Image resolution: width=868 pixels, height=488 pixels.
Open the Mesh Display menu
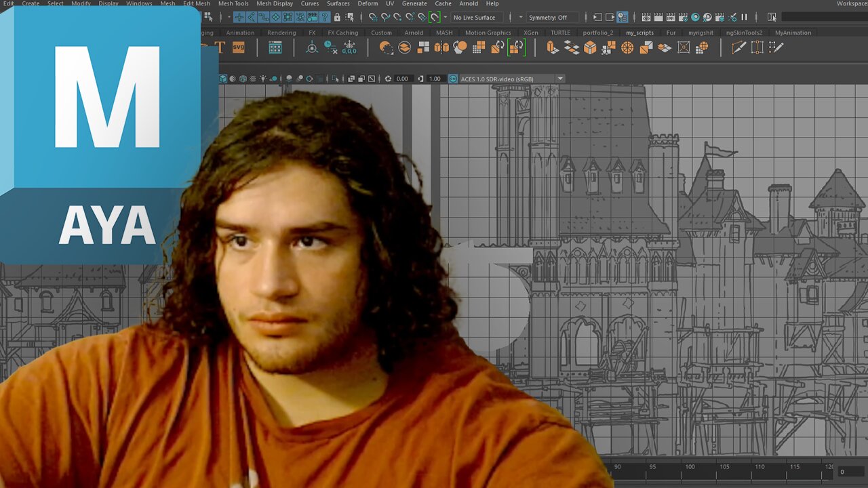[275, 3]
